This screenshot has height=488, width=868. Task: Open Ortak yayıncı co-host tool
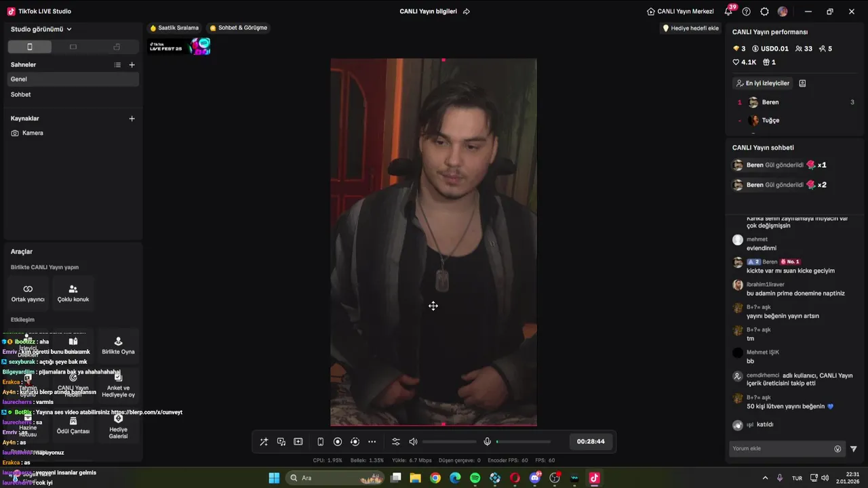(x=28, y=293)
